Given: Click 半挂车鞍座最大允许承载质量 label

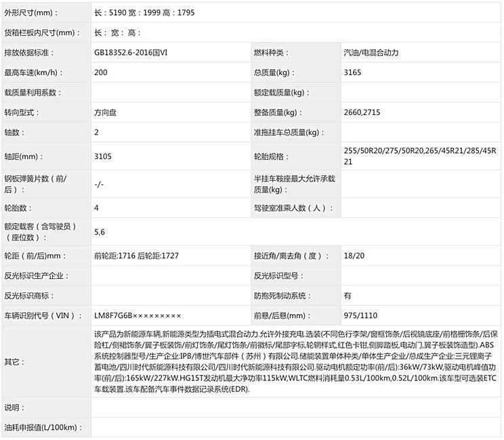Looking at the screenshot, I should click(x=295, y=184).
